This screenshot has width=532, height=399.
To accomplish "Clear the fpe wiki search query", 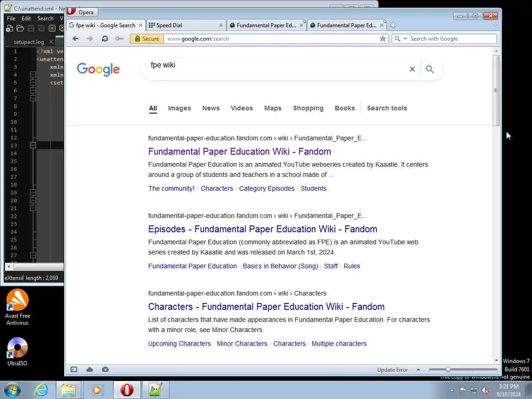I will pyautogui.click(x=412, y=69).
